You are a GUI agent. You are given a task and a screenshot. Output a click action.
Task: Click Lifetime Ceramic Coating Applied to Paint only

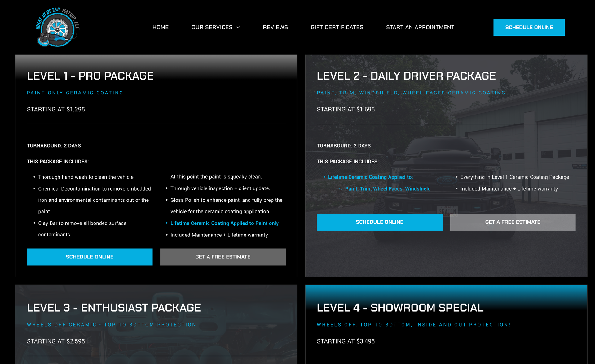pyautogui.click(x=224, y=223)
